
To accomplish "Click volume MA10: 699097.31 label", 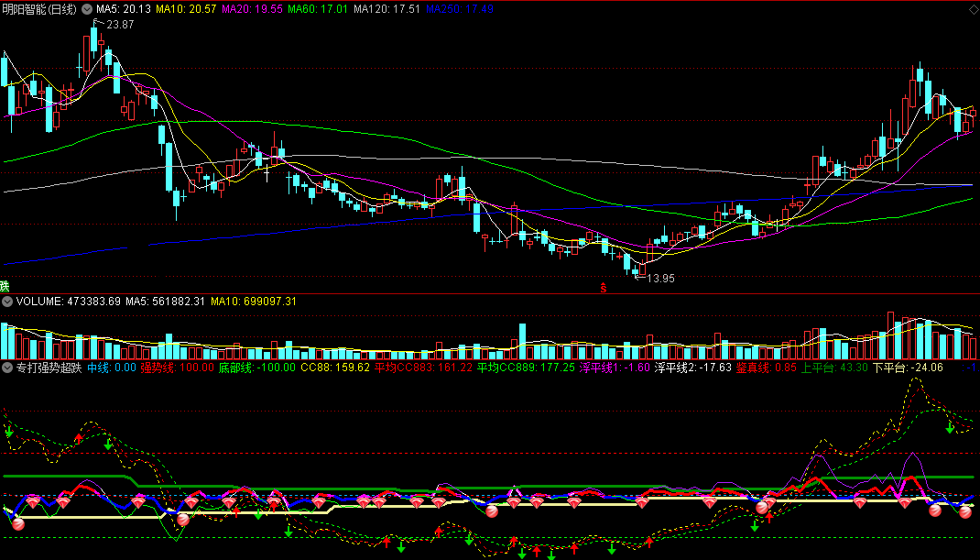I will click(x=253, y=302).
